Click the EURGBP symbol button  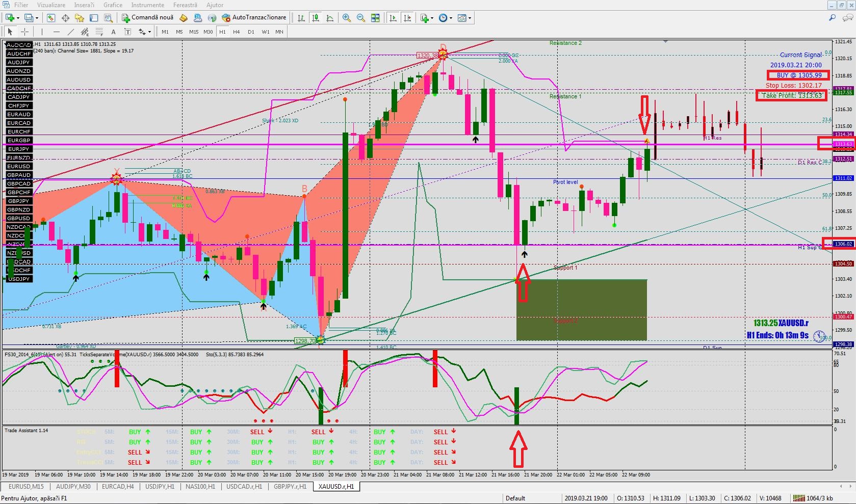[x=19, y=140]
